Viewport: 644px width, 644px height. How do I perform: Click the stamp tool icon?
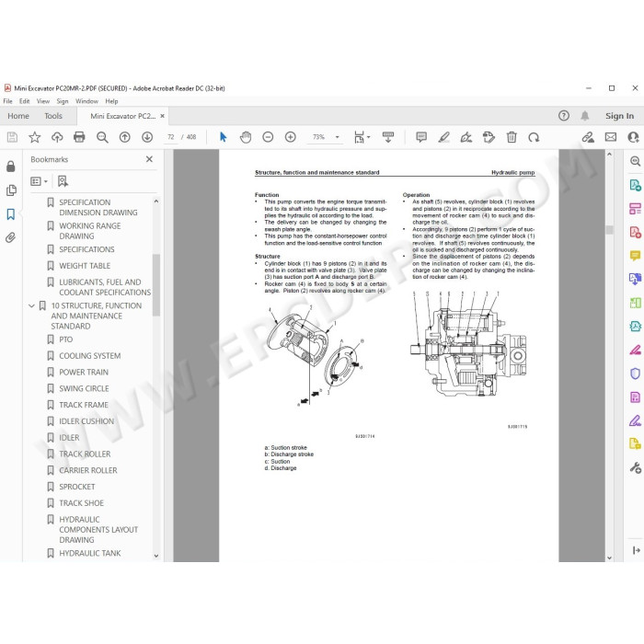click(x=489, y=137)
